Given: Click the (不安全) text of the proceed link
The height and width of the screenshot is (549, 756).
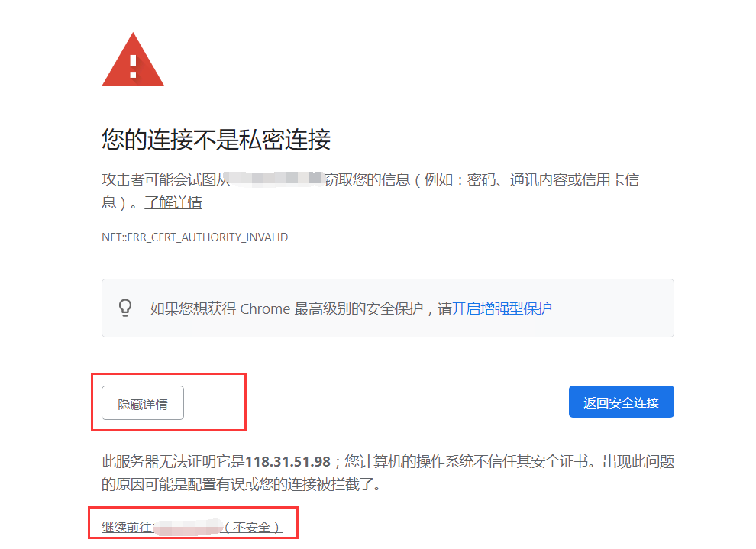Looking at the screenshot, I should click(254, 528).
